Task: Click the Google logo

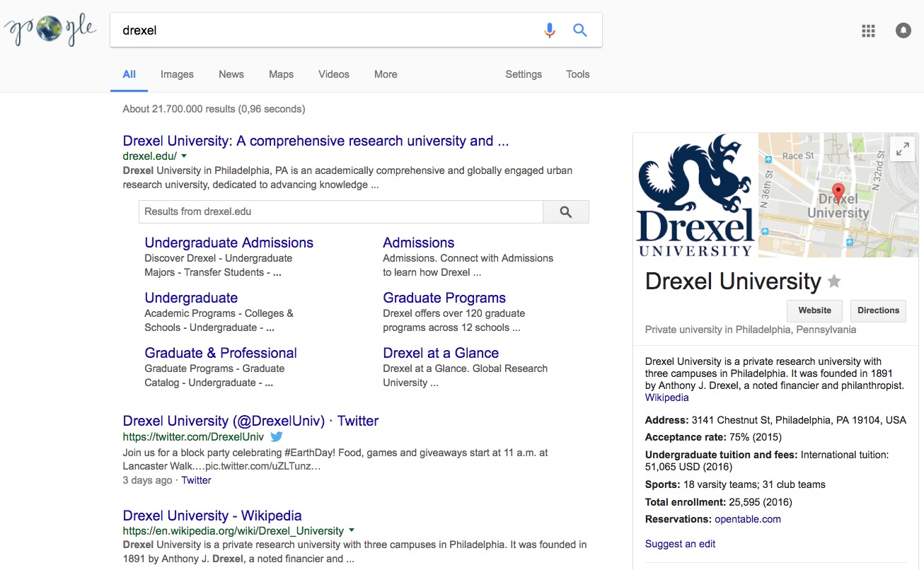Action: [x=50, y=30]
